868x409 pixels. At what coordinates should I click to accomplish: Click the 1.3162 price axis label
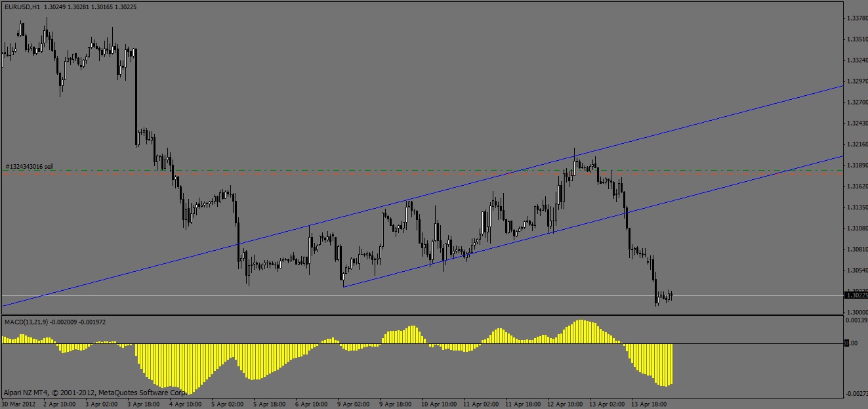858,186
